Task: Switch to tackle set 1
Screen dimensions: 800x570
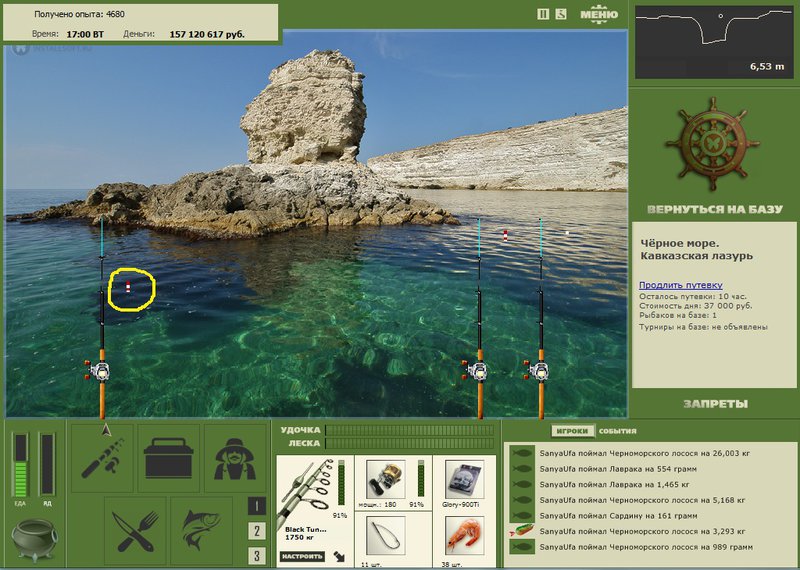Action: tap(257, 506)
